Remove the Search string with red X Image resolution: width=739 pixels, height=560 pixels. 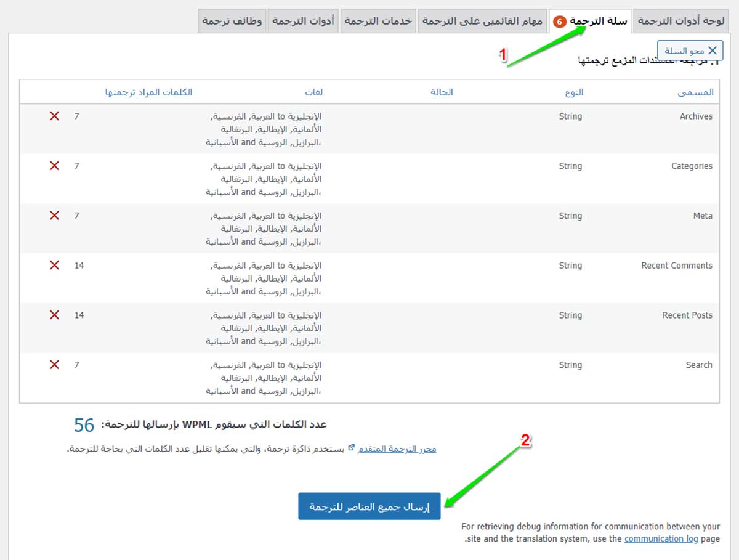click(x=54, y=365)
